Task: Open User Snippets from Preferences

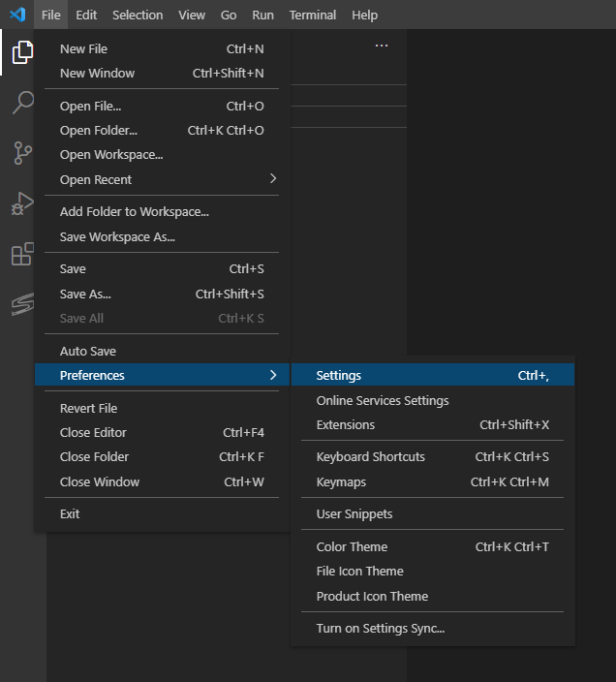Action: [354, 514]
